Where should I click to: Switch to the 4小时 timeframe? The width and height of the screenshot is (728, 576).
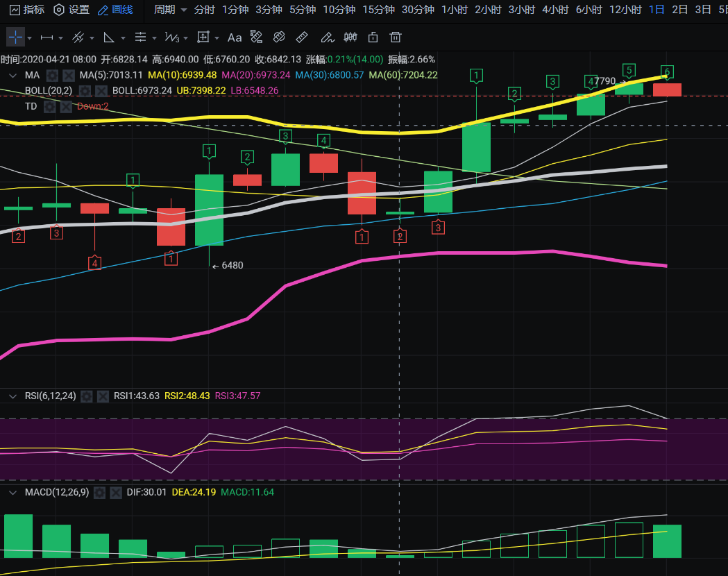(555, 10)
